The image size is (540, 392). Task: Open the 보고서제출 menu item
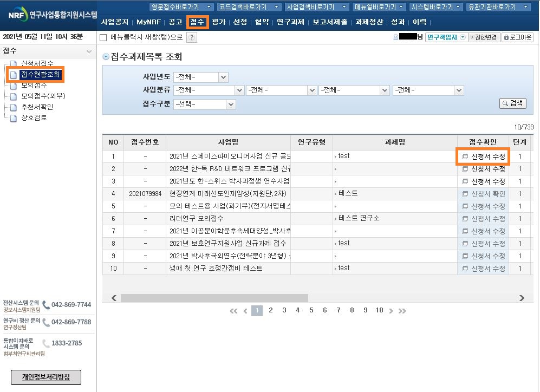330,22
